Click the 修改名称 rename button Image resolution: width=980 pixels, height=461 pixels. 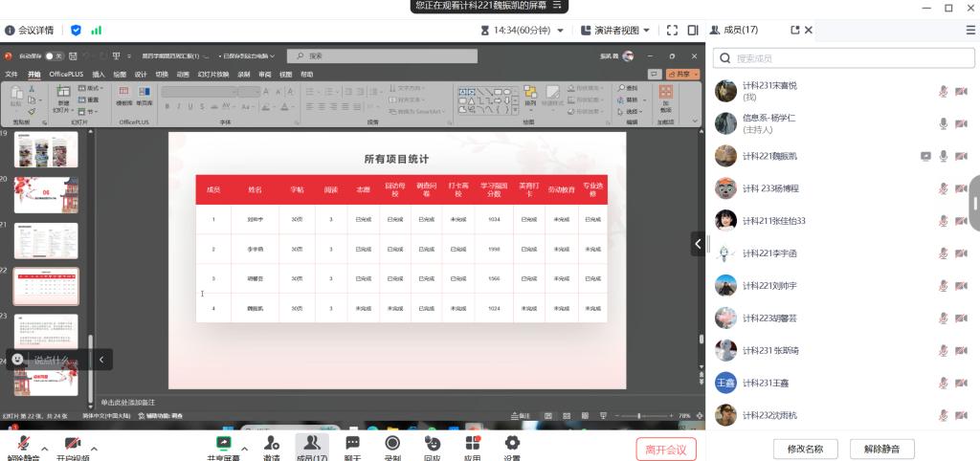tap(805, 449)
